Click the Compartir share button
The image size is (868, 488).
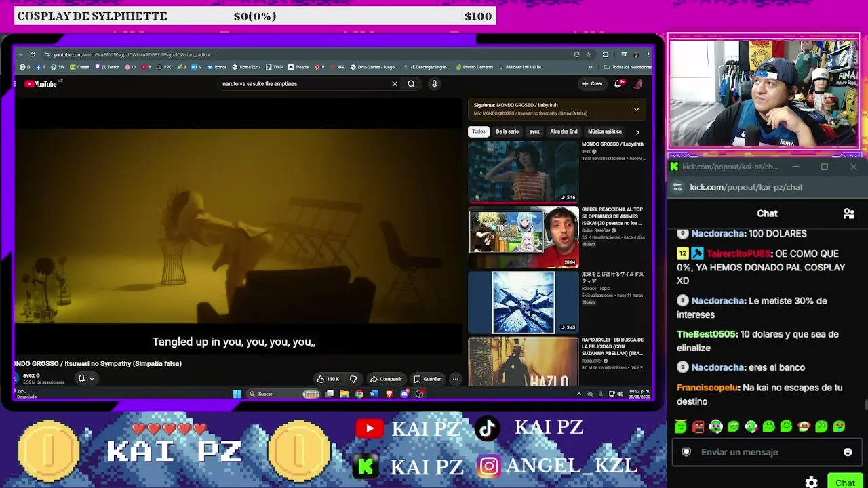tap(386, 379)
